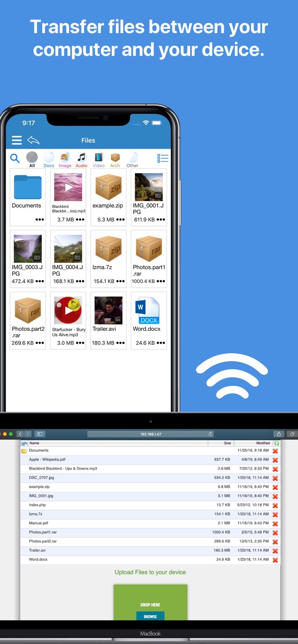Open options dots for Trailer.avi
The height and width of the screenshot is (644, 298).
(120, 343)
